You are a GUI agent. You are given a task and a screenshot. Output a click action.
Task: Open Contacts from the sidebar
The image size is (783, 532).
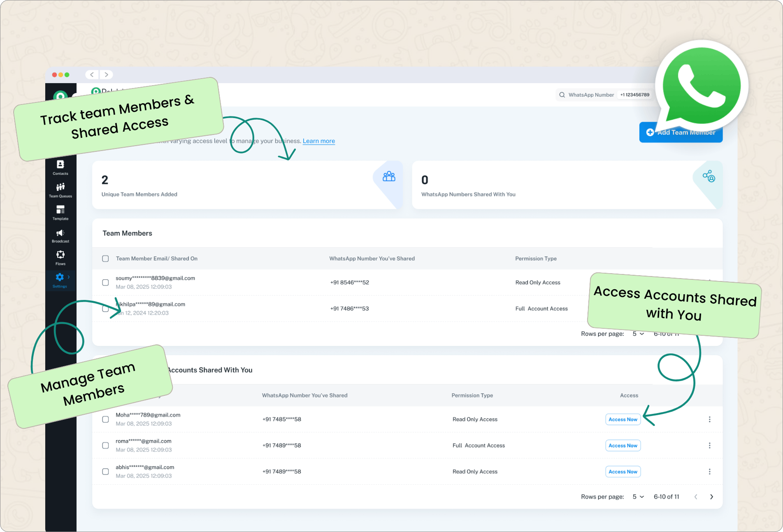(x=60, y=167)
